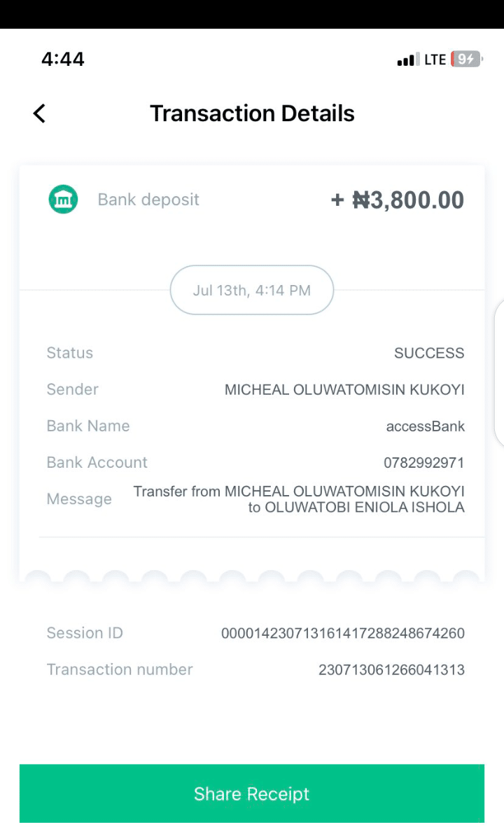Tap the transfer message text

coord(299,499)
